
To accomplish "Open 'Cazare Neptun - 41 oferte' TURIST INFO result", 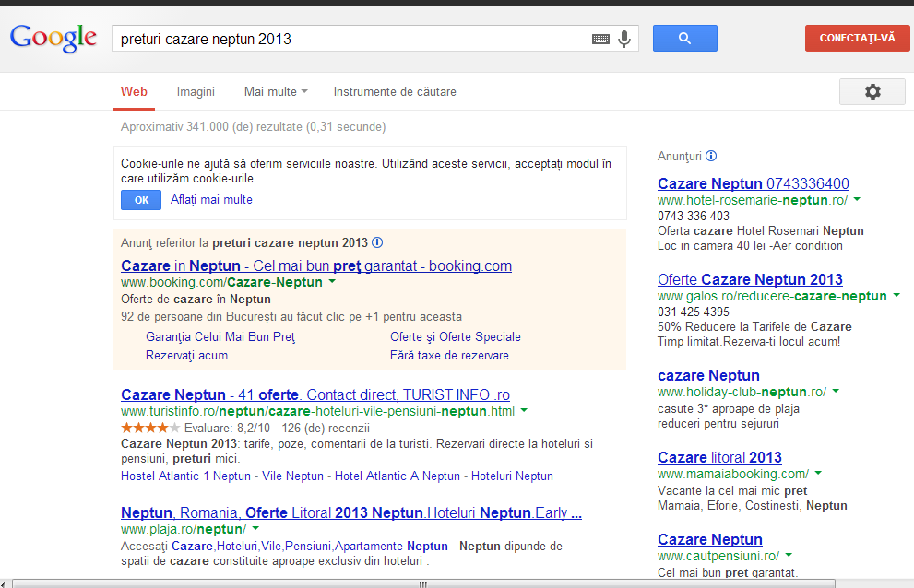I will click(315, 394).
